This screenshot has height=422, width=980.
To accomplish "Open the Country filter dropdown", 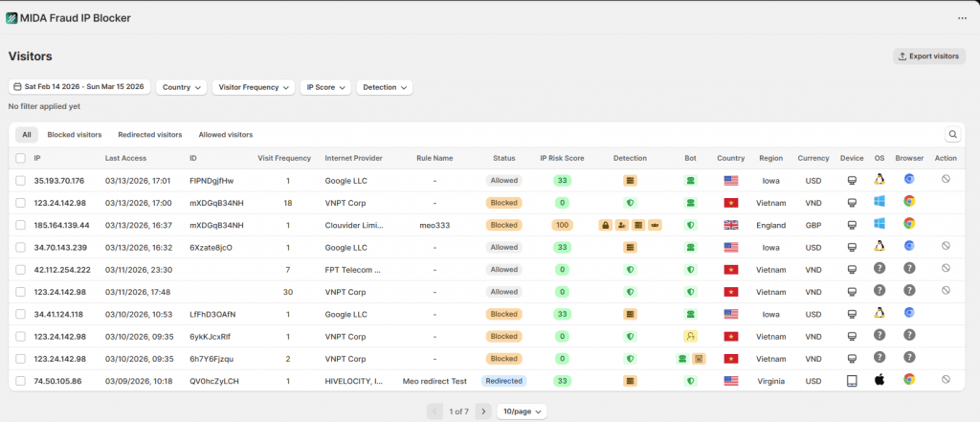I will [x=181, y=87].
